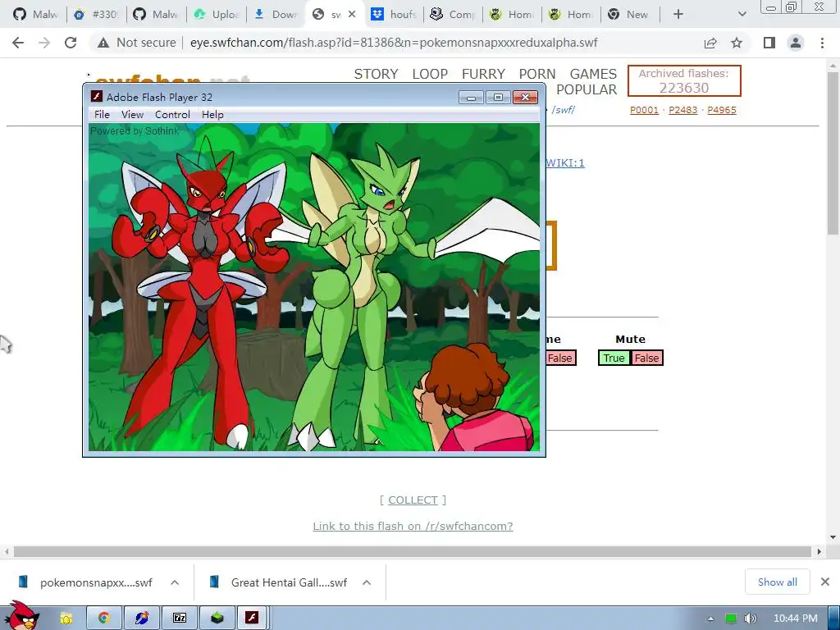
Task: Click the green cube taskbar icon
Action: [217, 619]
